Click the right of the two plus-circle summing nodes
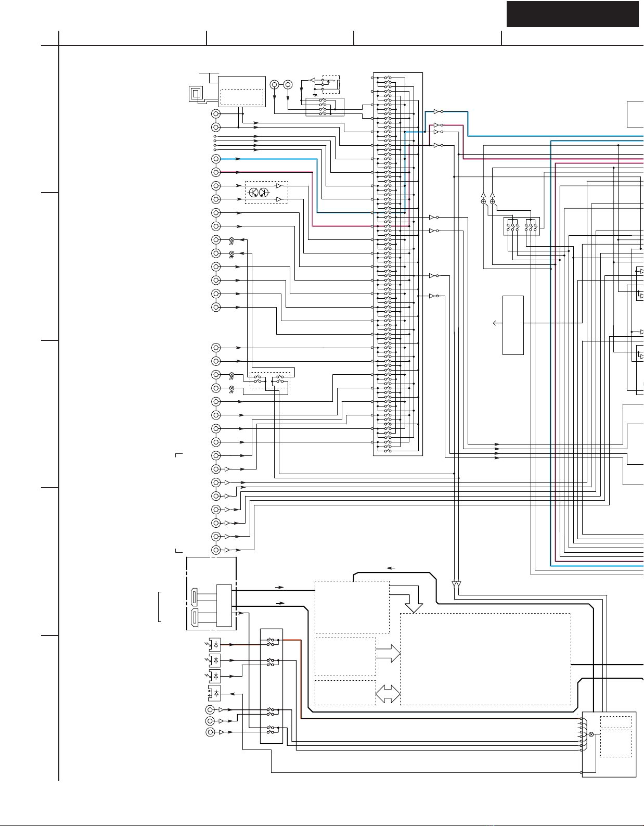The width and height of the screenshot is (644, 826). (x=492, y=201)
